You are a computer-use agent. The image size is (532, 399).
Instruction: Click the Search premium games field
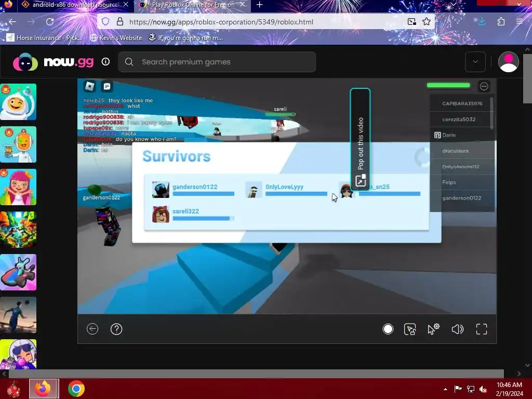click(217, 62)
